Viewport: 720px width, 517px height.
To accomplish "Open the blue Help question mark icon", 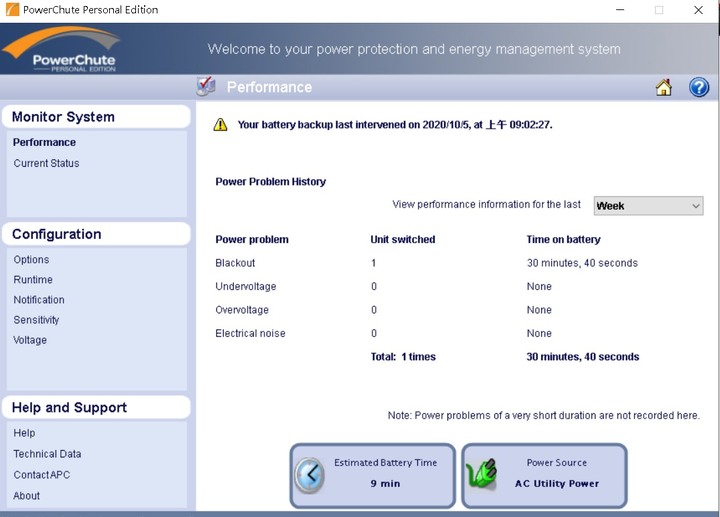I will (x=699, y=87).
